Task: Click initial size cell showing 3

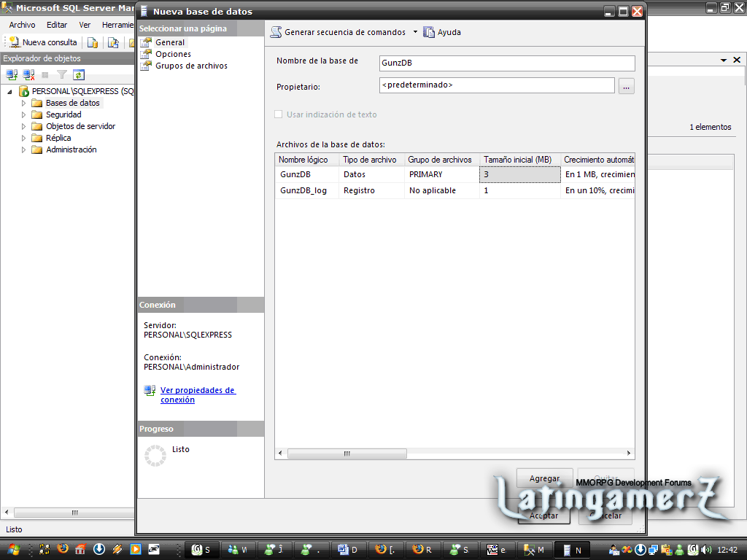Action: click(x=519, y=174)
